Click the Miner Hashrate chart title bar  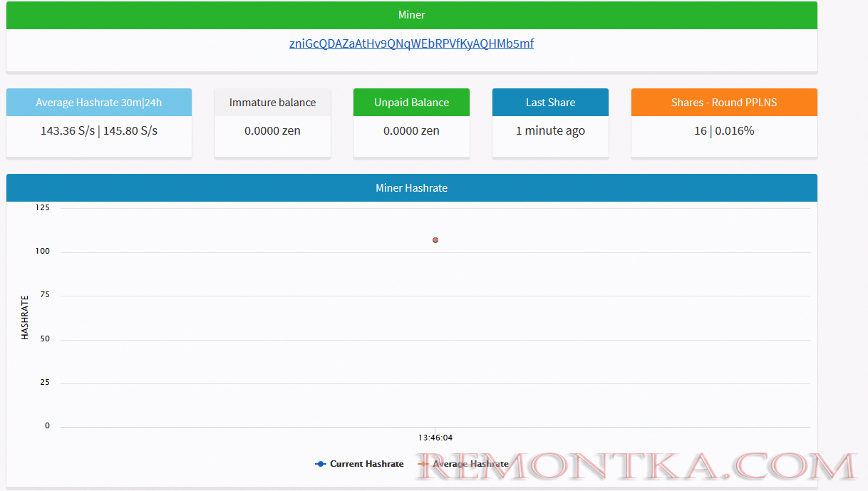tap(411, 188)
